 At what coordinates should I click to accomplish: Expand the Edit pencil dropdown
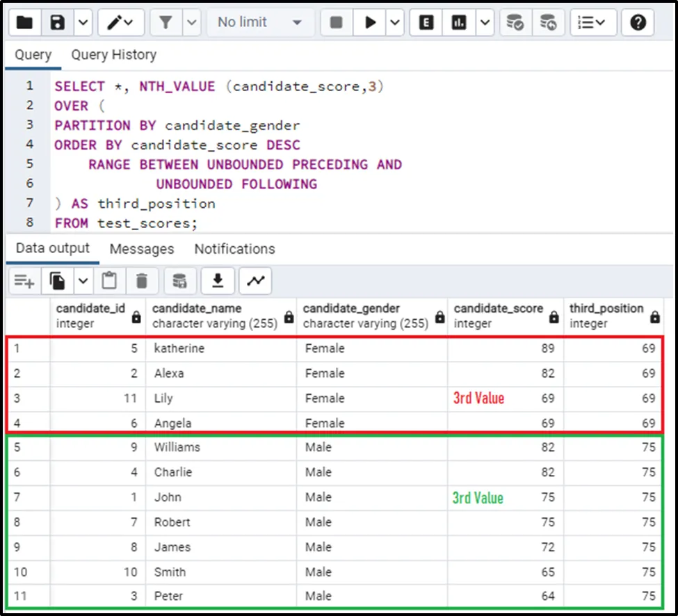[121, 23]
